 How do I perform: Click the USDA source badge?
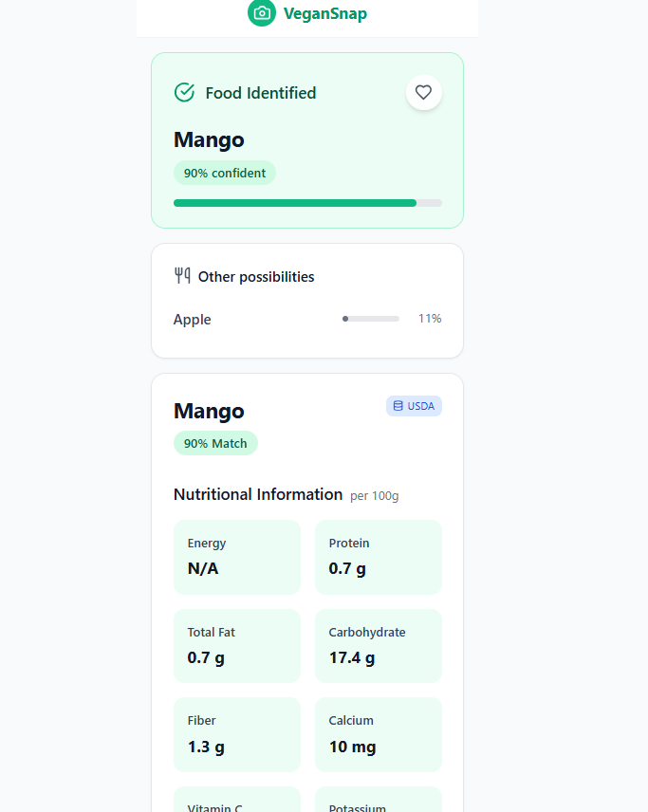pyautogui.click(x=414, y=406)
